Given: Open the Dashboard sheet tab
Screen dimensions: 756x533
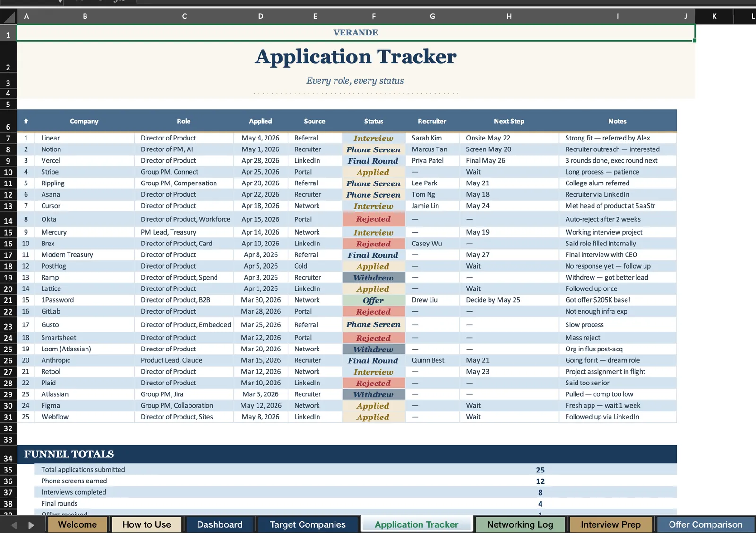Looking at the screenshot, I should (x=220, y=524).
